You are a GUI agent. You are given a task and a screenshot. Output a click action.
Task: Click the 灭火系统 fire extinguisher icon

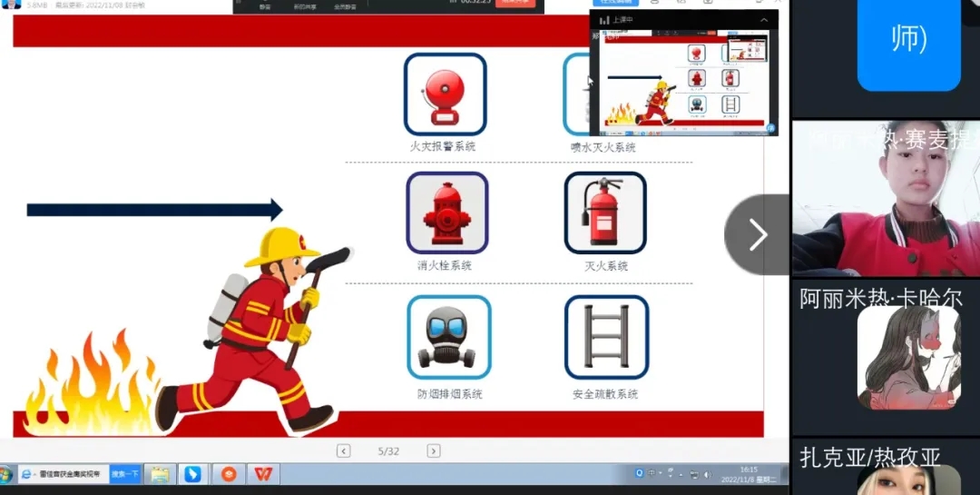click(605, 213)
